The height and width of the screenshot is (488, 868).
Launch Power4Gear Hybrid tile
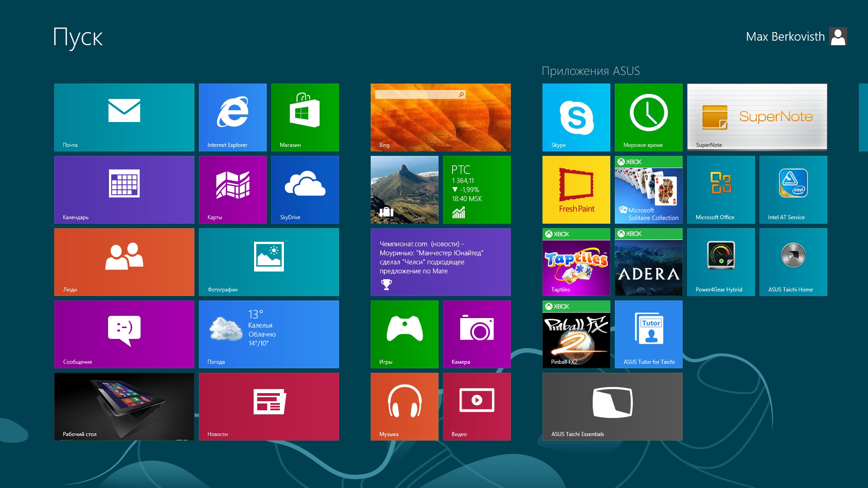pos(721,262)
